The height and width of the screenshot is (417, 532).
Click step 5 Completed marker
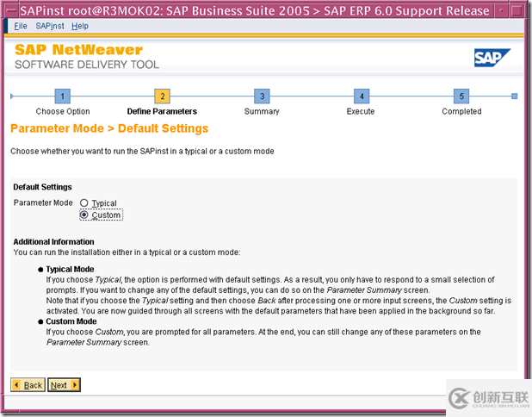[461, 96]
